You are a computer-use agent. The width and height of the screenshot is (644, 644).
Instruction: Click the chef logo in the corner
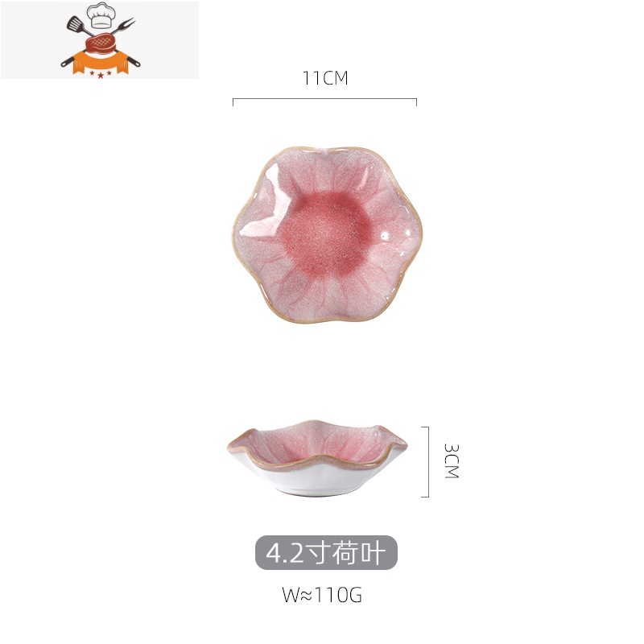pos(101,41)
